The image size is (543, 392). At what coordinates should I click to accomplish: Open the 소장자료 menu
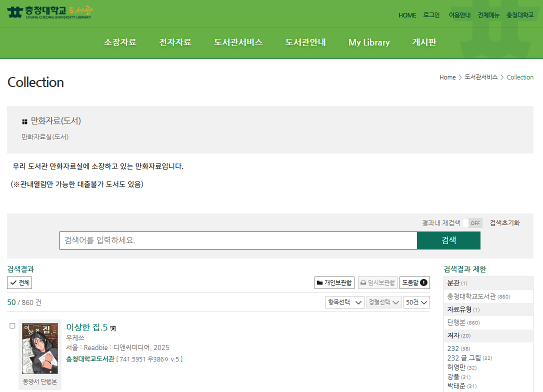tap(120, 42)
